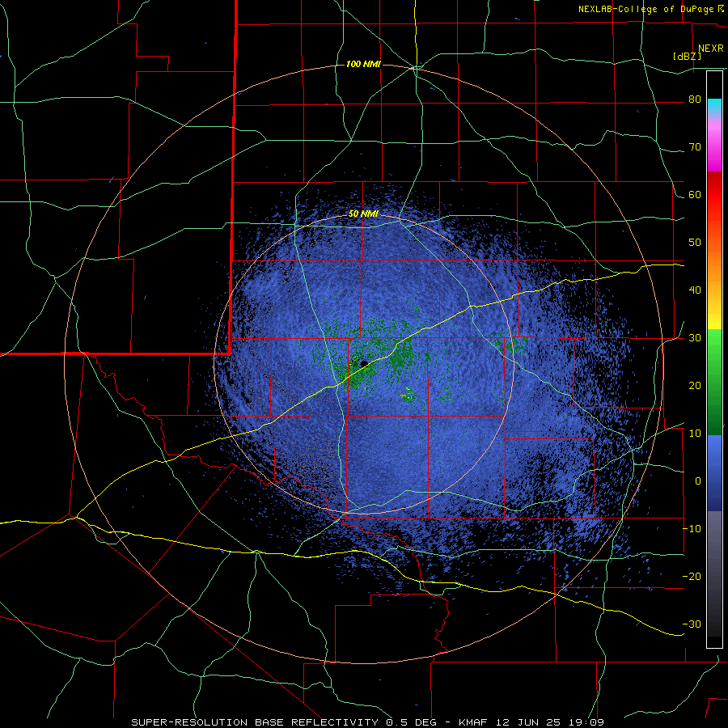Click the -20 value on the dBZ scale

[x=692, y=576]
